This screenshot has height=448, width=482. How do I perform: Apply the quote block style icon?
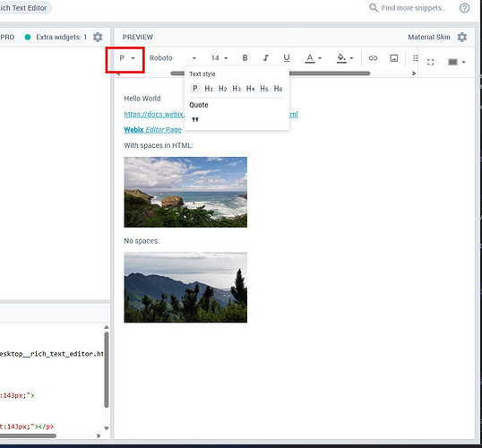(195, 119)
